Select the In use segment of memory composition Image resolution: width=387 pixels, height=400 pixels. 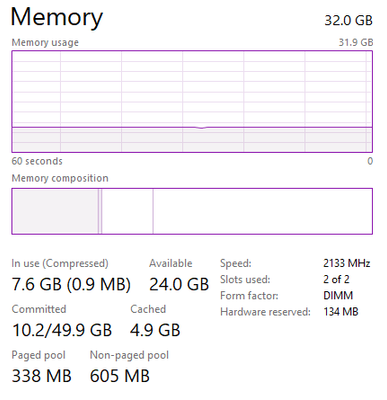pyautogui.click(x=55, y=211)
